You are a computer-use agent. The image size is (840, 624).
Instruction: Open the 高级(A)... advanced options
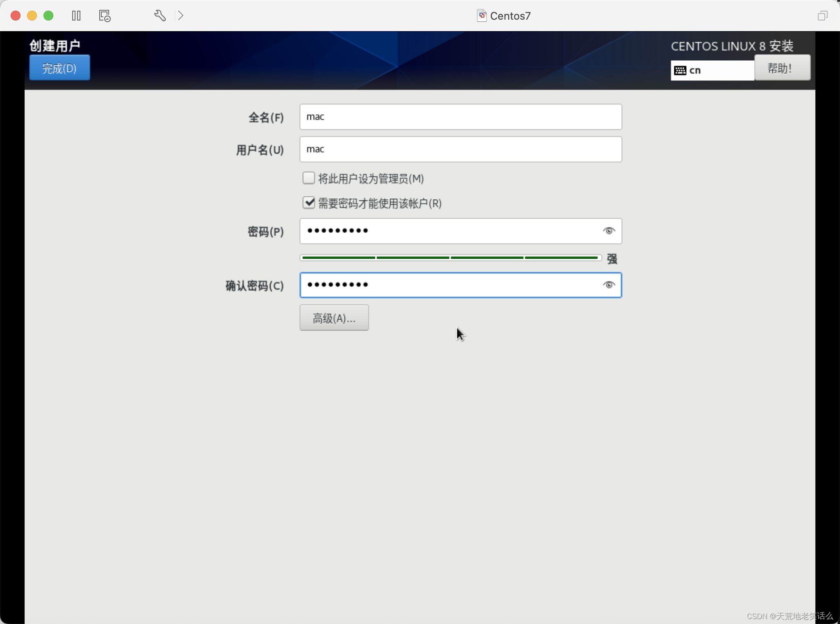[x=334, y=318]
